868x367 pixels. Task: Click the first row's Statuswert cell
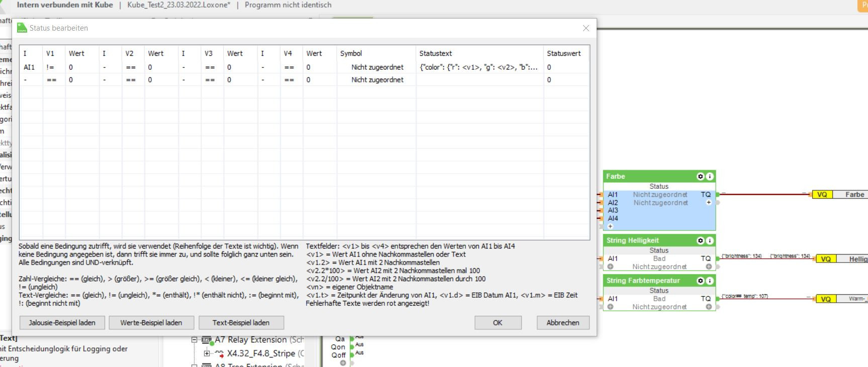[566, 67]
